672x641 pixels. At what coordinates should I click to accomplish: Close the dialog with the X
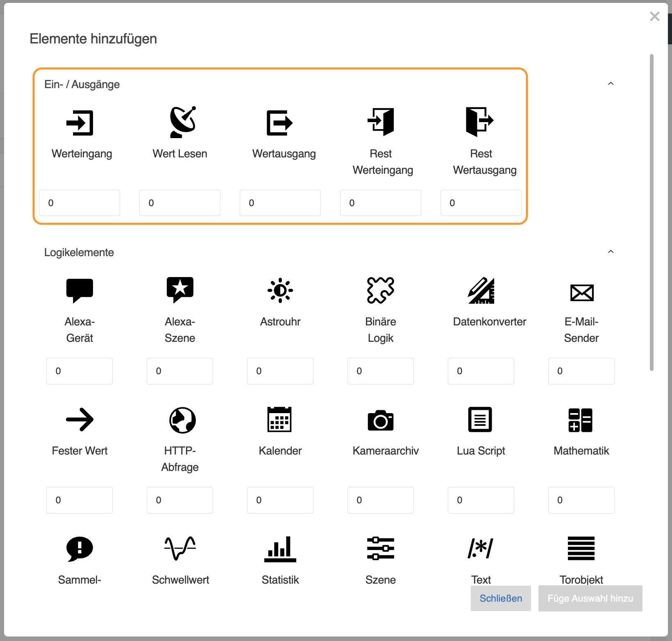tap(654, 16)
